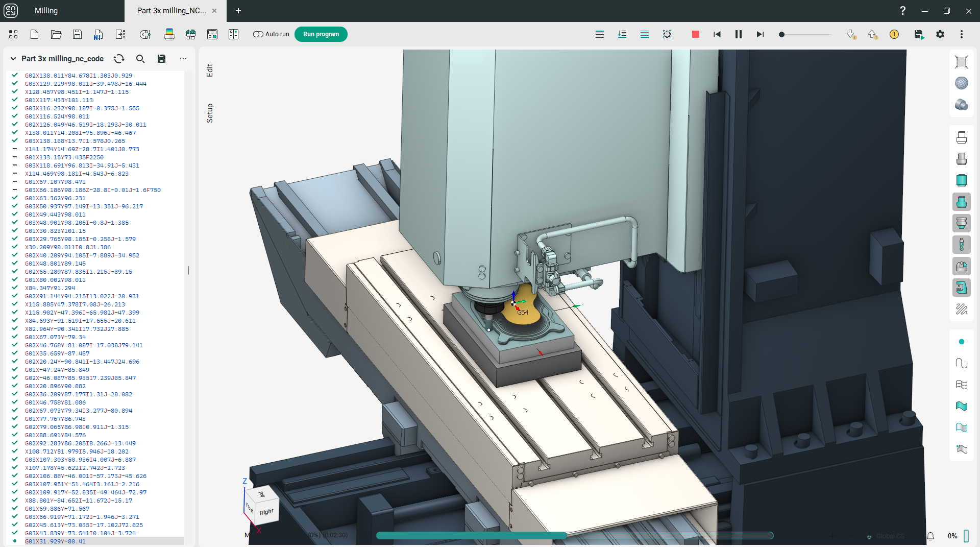Switch to the Milling tab

(x=46, y=11)
